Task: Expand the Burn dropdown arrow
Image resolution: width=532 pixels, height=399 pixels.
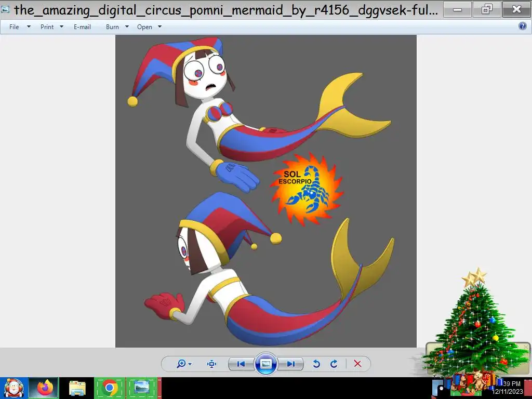Action: point(127,26)
